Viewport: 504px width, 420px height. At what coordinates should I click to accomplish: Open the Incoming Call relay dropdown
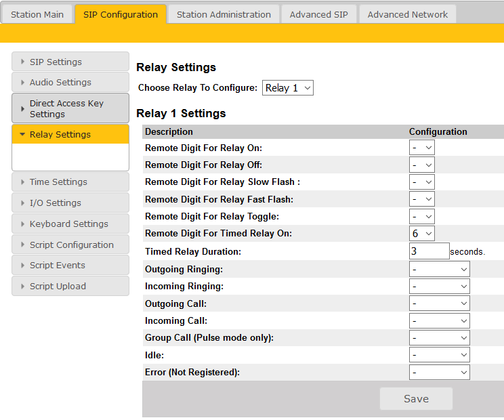[439, 321]
